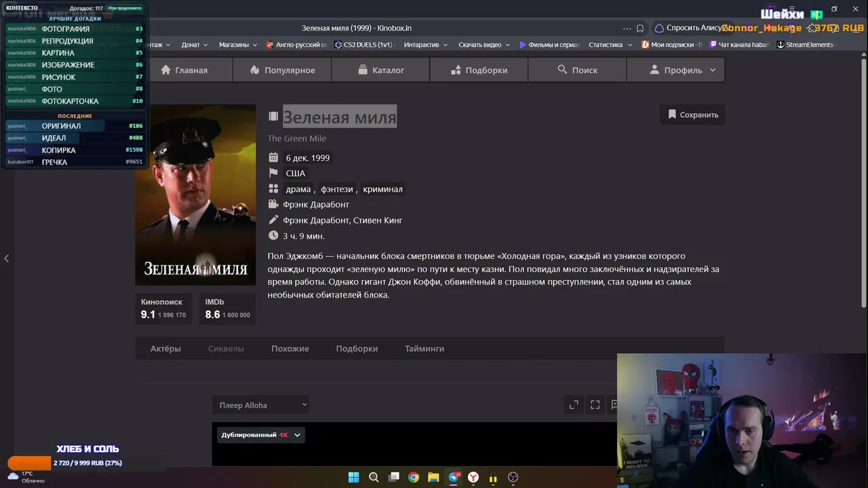Launch Google Chrome from the taskbar
The image size is (868, 488).
coord(414,477)
